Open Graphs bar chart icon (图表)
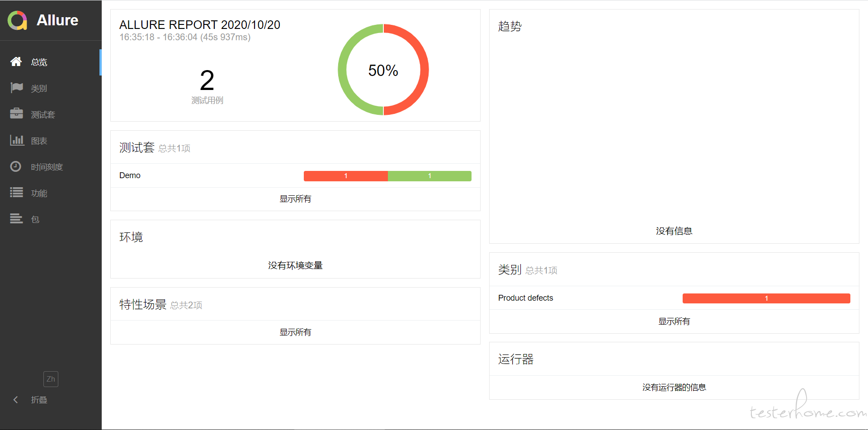This screenshot has width=868, height=430. point(17,140)
